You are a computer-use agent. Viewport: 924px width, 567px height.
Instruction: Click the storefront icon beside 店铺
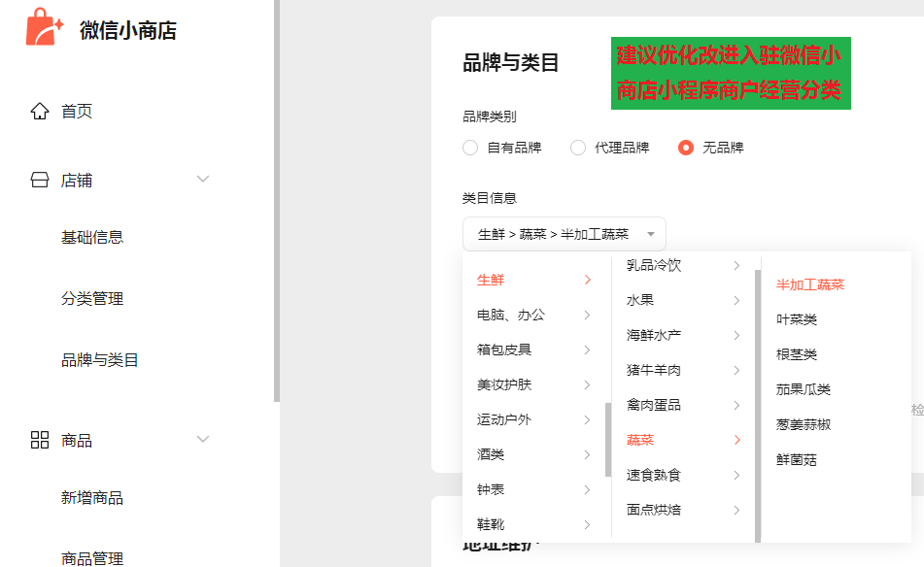(40, 180)
